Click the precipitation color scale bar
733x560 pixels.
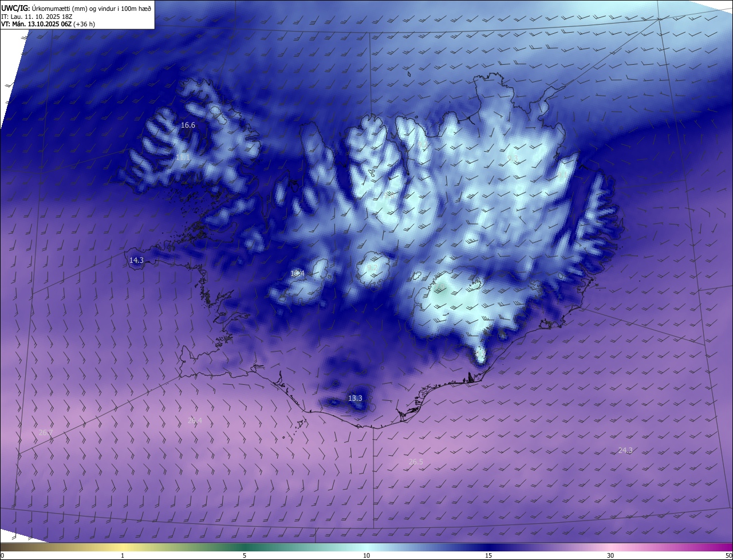coord(366,547)
